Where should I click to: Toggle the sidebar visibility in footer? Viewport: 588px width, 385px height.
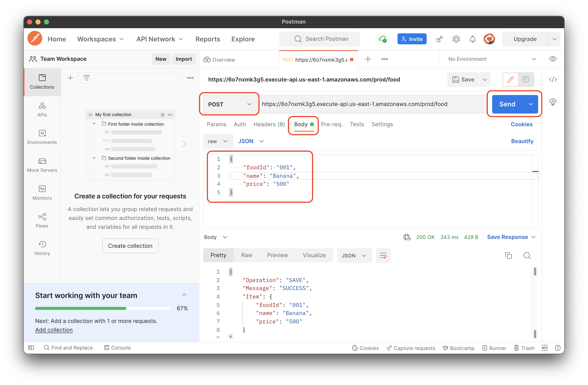click(31, 348)
